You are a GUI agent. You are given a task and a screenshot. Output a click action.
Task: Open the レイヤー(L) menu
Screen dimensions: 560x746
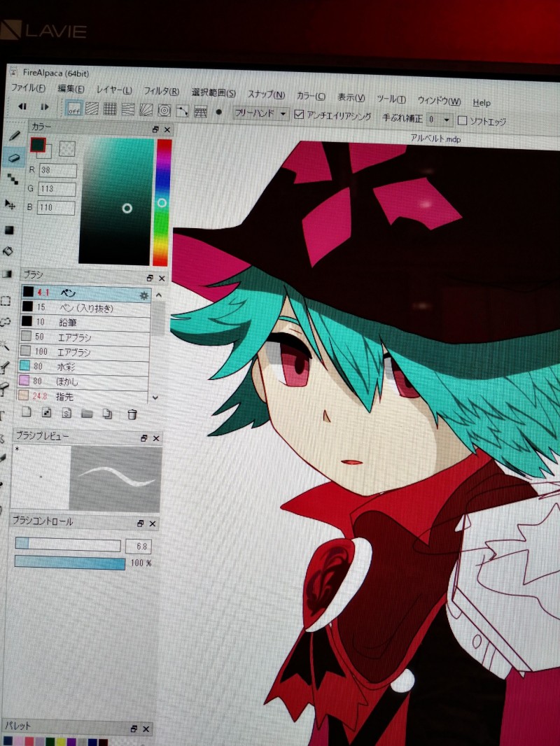114,90
